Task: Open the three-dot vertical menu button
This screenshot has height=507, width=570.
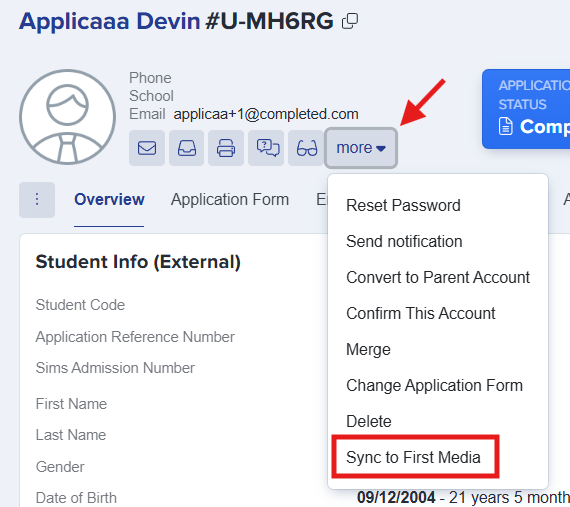Action: pyautogui.click(x=37, y=200)
